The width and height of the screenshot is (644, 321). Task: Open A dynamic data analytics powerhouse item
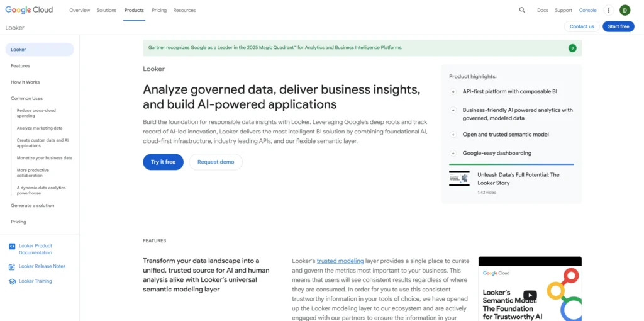click(41, 190)
